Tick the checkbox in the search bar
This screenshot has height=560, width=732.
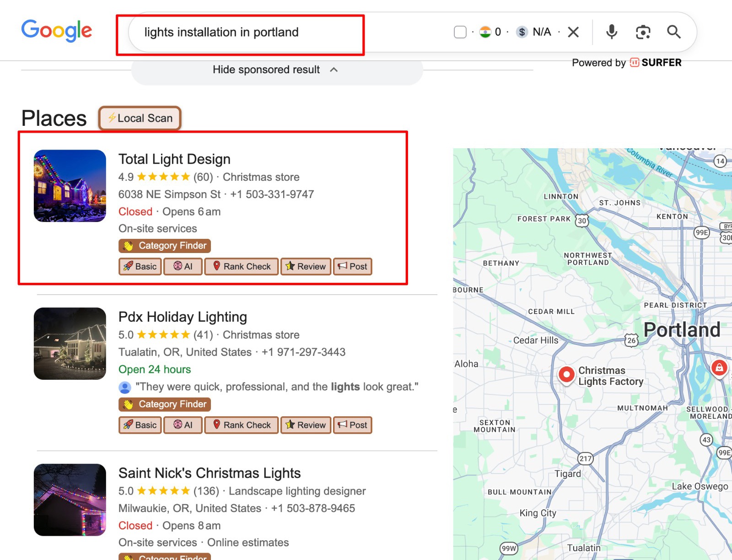pyautogui.click(x=460, y=32)
